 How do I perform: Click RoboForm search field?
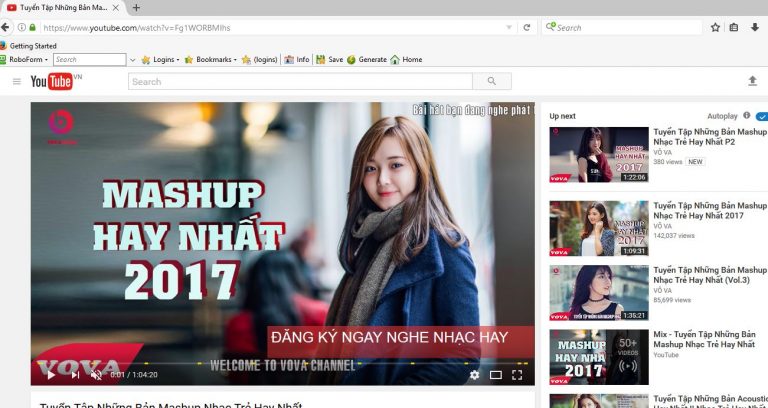pos(90,59)
